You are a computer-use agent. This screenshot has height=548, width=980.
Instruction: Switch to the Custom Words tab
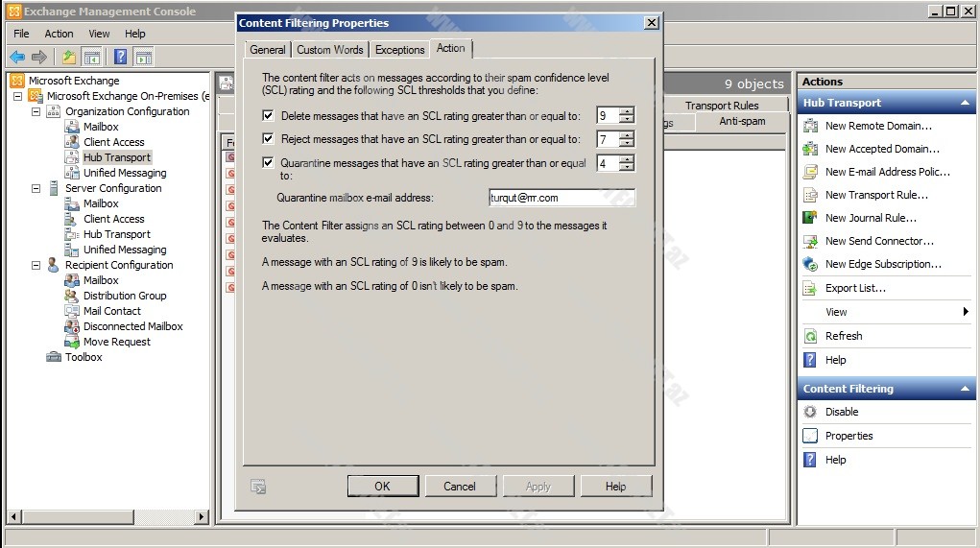[329, 50]
